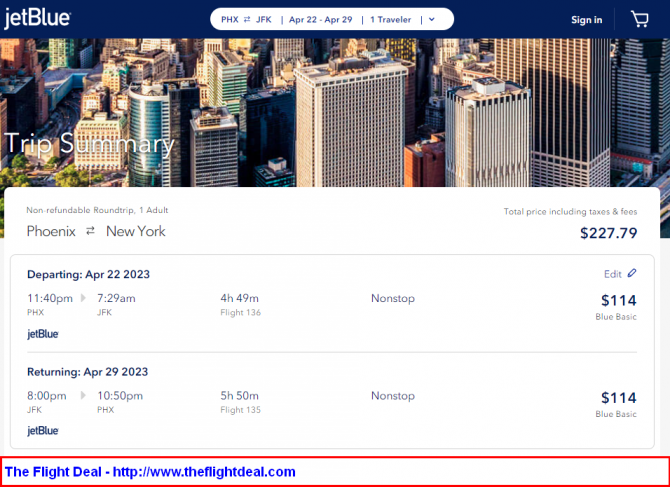Click JFK in the header search pill

[x=264, y=20]
